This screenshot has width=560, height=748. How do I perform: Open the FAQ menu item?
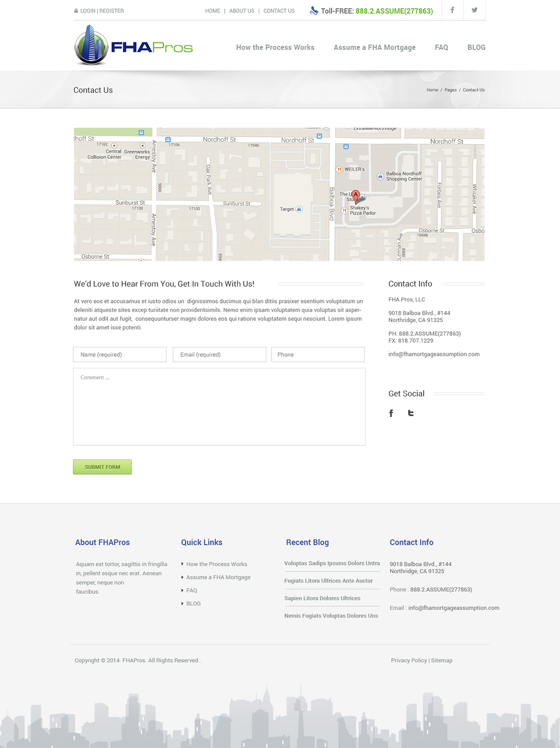coord(441,47)
